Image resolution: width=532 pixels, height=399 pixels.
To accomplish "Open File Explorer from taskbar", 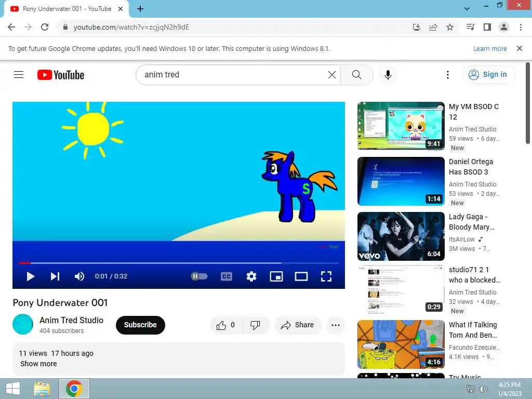I will point(43,389).
